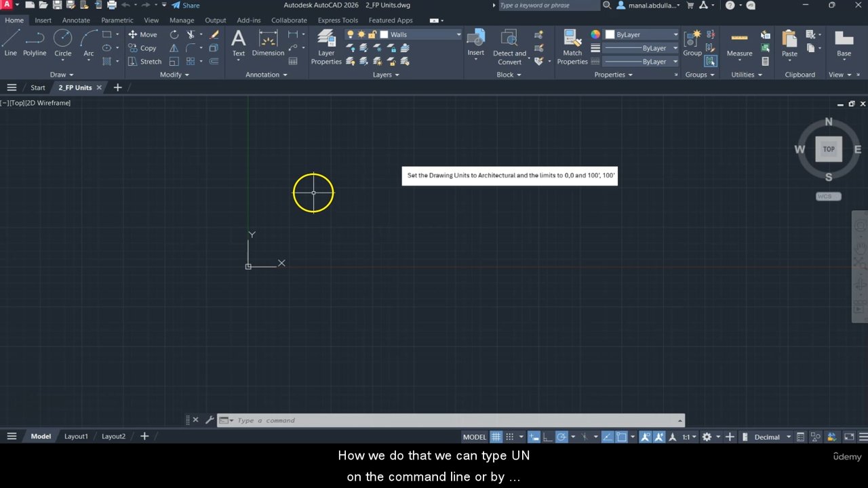This screenshot has height=488, width=868.
Task: Toggle snap mode in status bar
Action: 509,437
